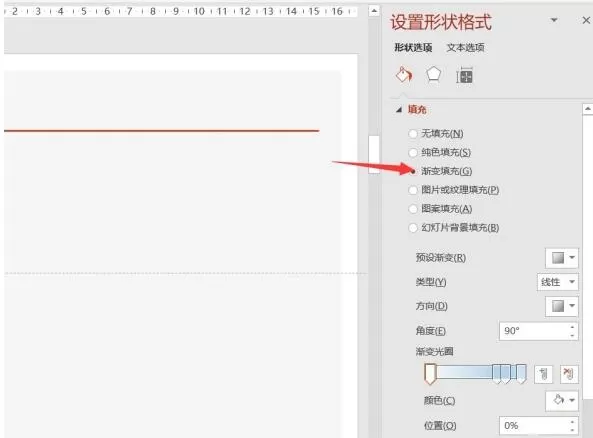This screenshot has height=438, width=593.
Task: Open the 颜色(C) color picker dropdown
Action: [562, 400]
